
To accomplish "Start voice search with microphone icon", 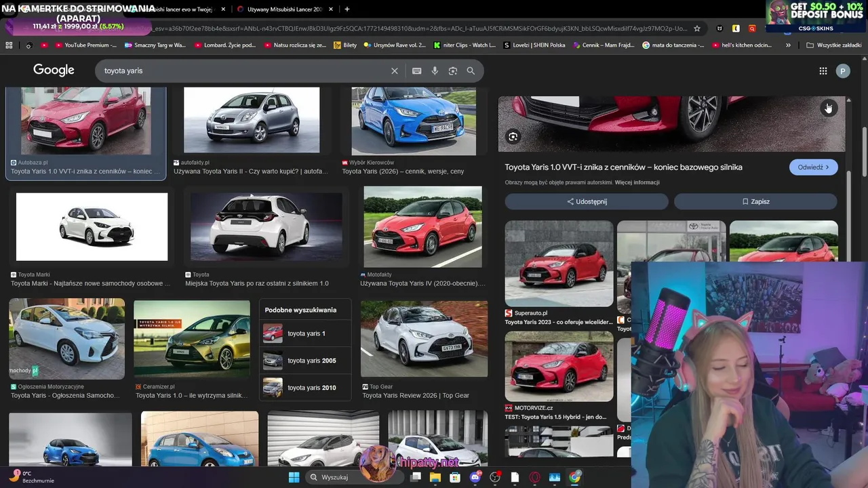I will pyautogui.click(x=435, y=70).
